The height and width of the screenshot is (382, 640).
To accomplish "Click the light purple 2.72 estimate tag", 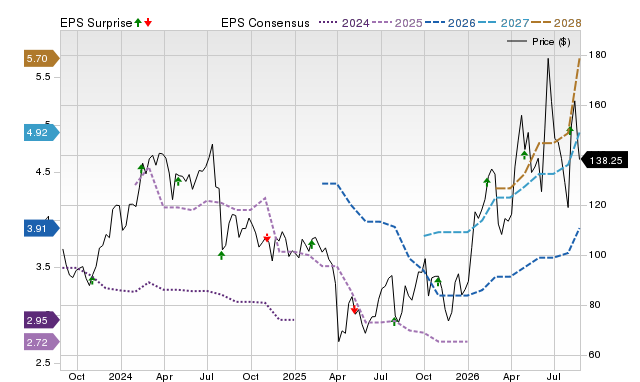I will (x=42, y=342).
